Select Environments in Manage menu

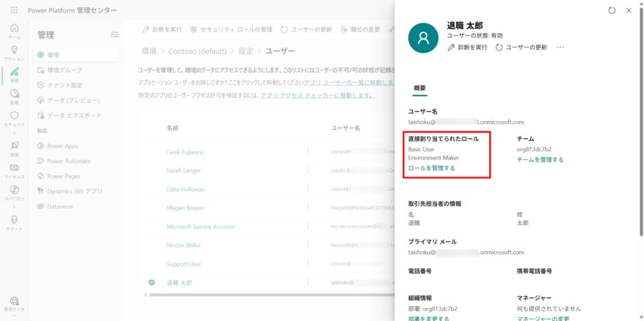click(77, 55)
